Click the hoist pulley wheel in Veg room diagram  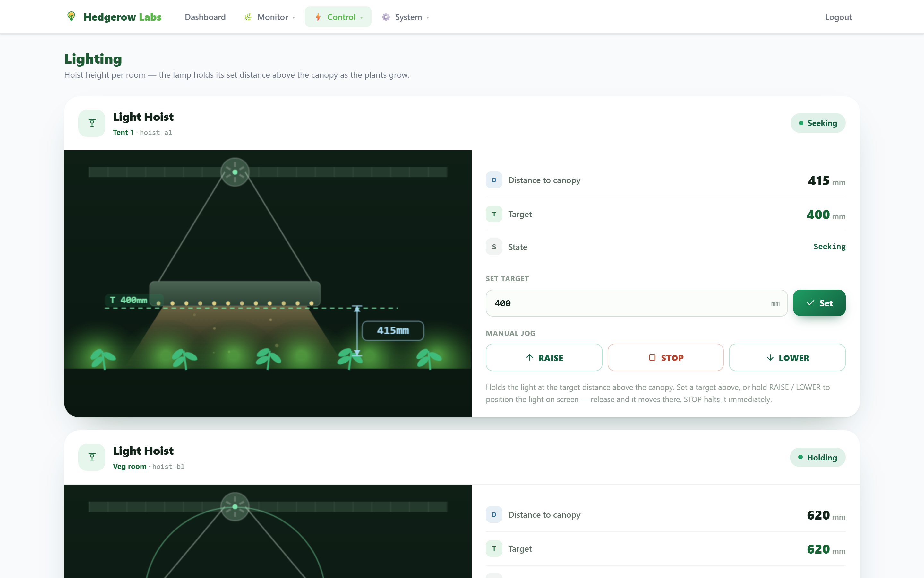[235, 506]
